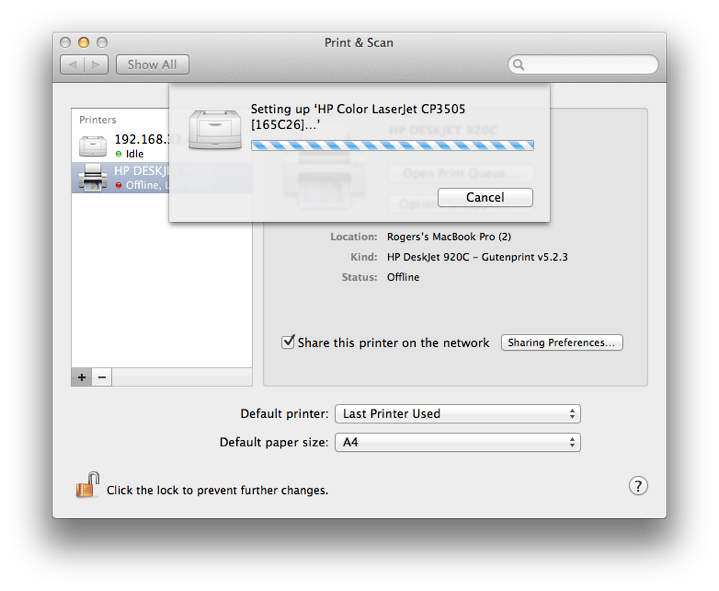719x591 pixels.
Task: Click the back navigation arrow
Action: pos(72,65)
